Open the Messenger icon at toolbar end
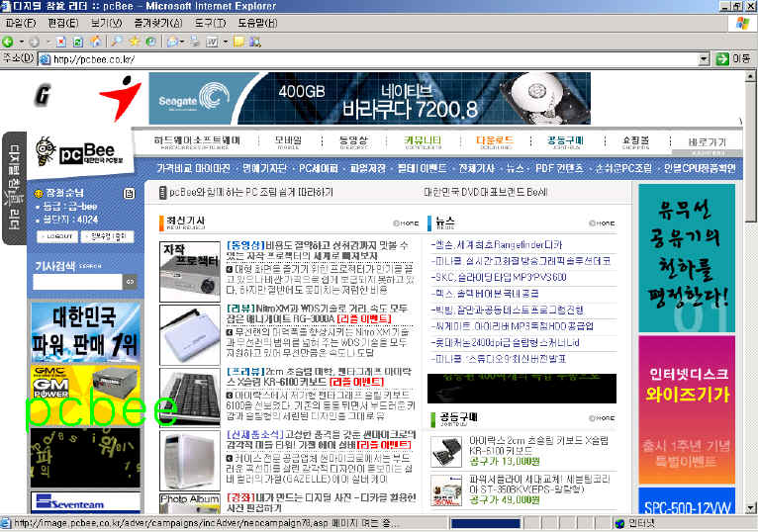Viewport: 758px width, 532px height. (254, 43)
